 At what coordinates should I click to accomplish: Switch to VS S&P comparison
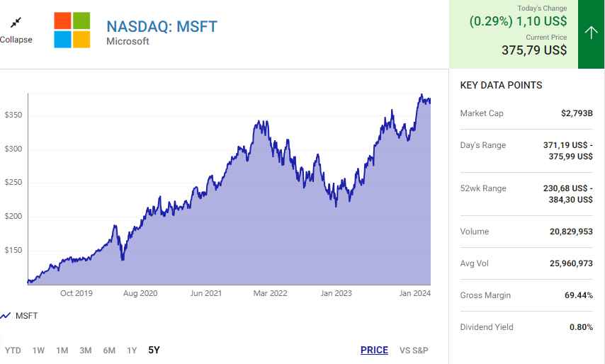click(414, 350)
